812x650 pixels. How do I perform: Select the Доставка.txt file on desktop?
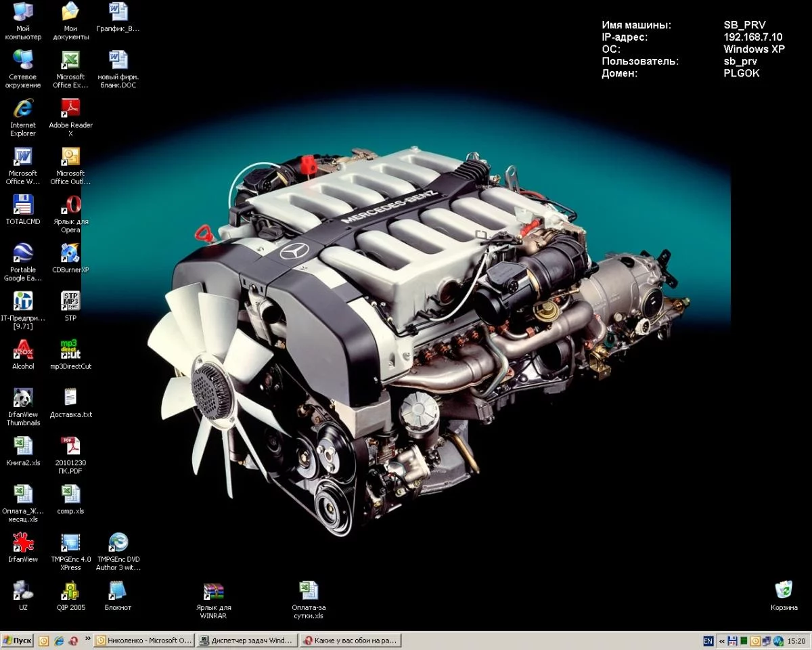[x=70, y=398]
